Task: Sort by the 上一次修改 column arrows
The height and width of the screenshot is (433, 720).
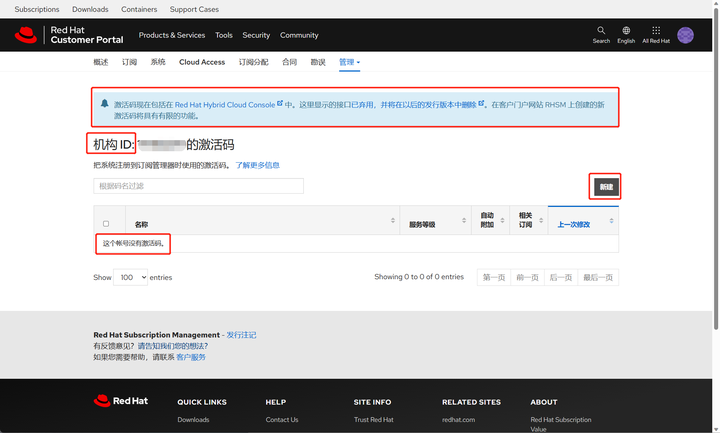Action: [611, 220]
